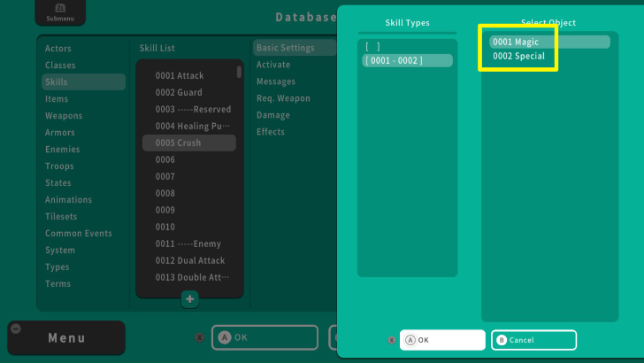Click the X icon beside database OK
Screen dimensions: 644x363
pyautogui.click(x=200, y=337)
